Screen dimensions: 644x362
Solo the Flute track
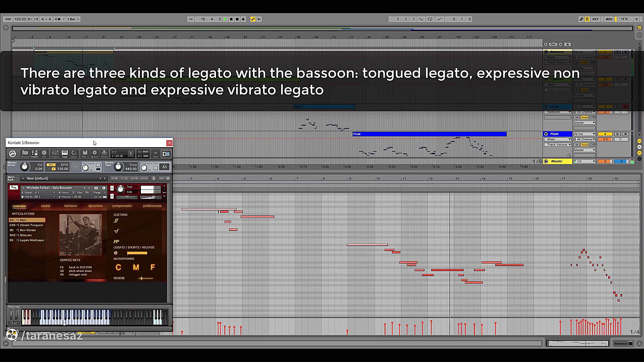click(617, 134)
